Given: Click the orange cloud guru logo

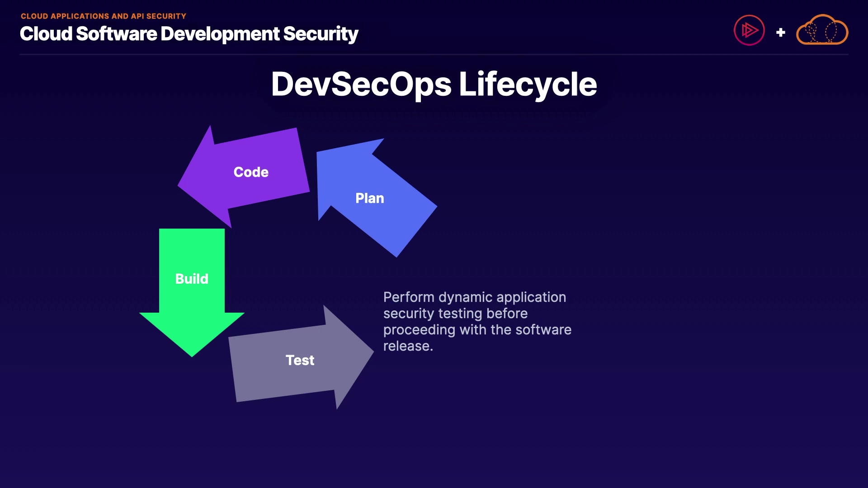Looking at the screenshot, I should [822, 30].
